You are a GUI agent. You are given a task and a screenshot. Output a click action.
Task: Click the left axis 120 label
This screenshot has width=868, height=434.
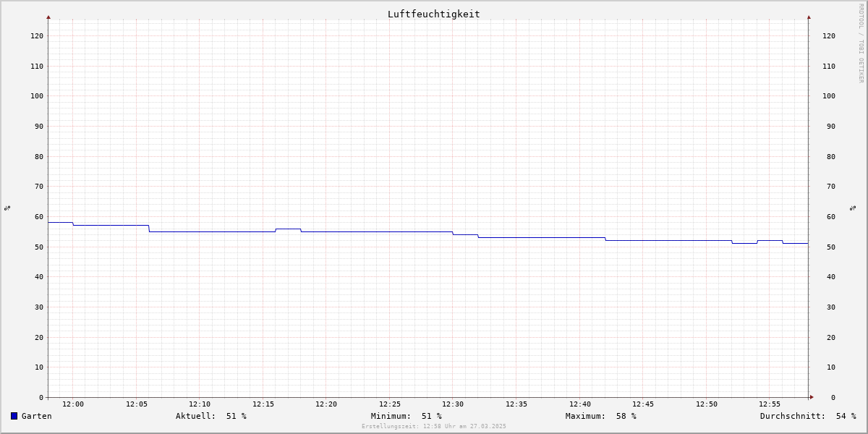tap(37, 35)
